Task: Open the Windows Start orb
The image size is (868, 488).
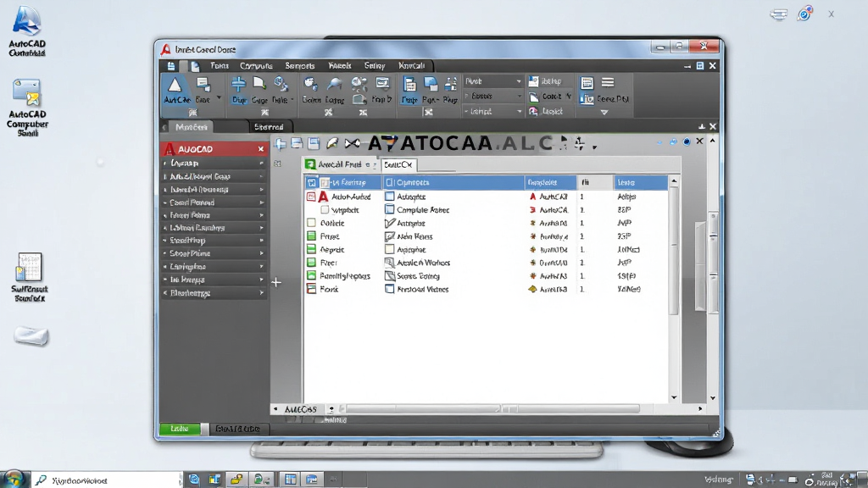Action: [14, 480]
